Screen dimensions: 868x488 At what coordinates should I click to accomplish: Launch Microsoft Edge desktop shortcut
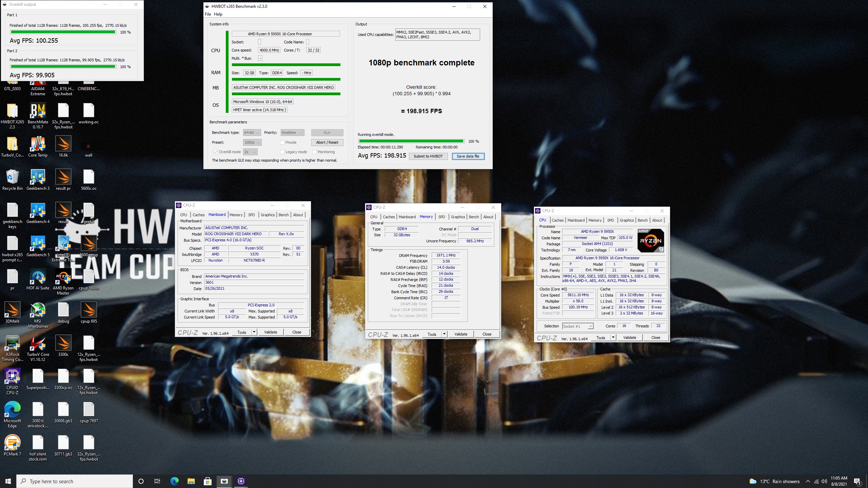tap(12, 414)
